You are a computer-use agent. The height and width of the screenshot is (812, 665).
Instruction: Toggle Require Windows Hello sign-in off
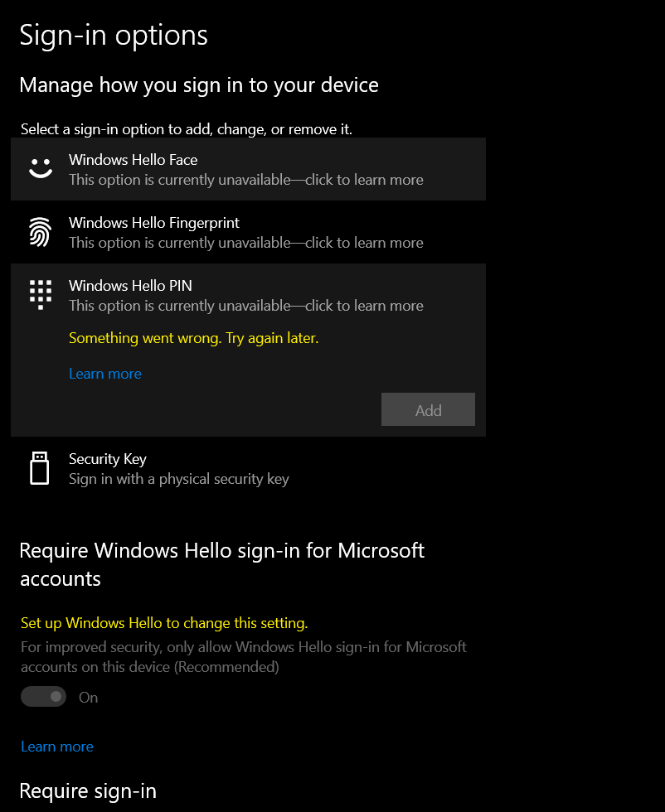[43, 696]
